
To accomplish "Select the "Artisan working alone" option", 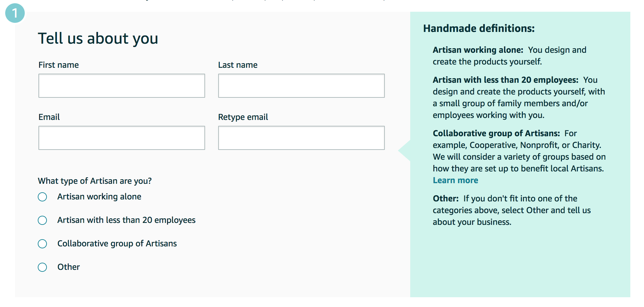I will point(42,197).
